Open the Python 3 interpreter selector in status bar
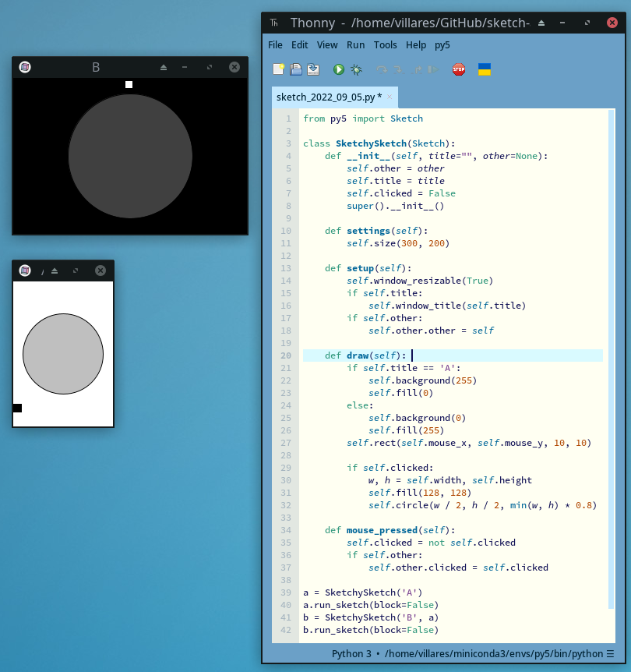631x672 pixels. [x=473, y=653]
